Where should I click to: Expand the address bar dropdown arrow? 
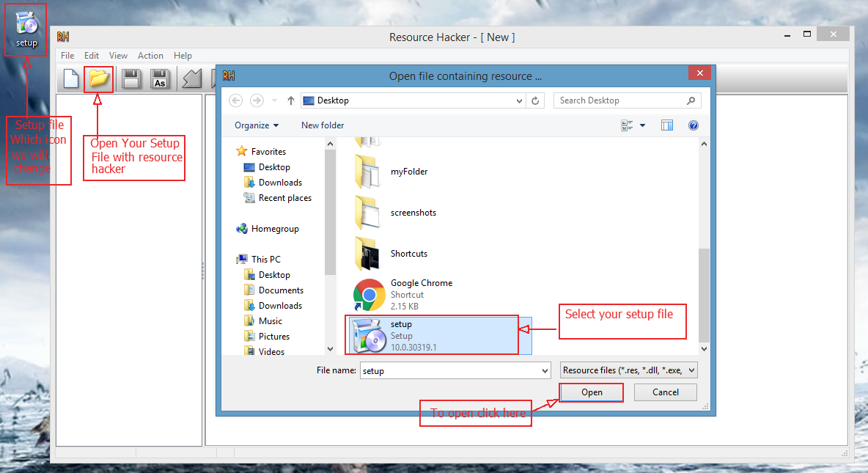coord(519,100)
